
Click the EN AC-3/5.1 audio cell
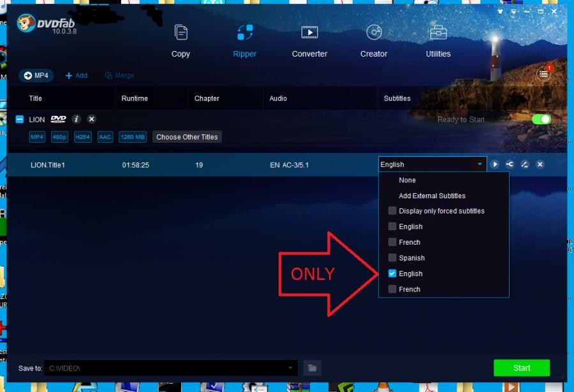(289, 165)
